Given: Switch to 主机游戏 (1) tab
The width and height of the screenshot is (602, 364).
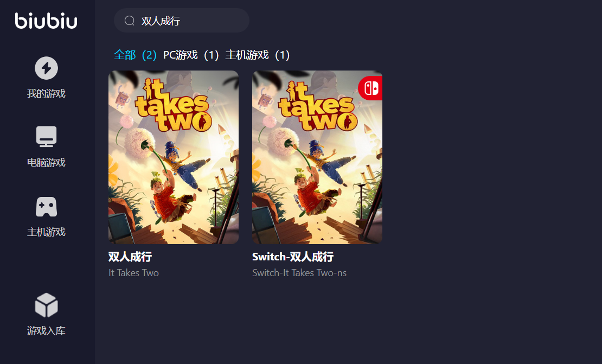Looking at the screenshot, I should 257,55.
